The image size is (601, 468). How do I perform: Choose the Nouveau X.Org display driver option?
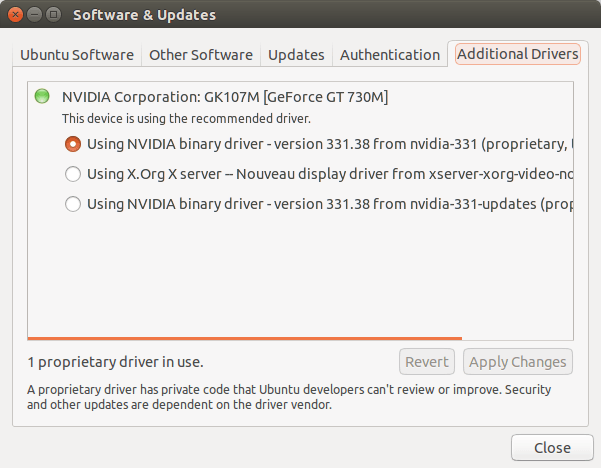tap(73, 174)
